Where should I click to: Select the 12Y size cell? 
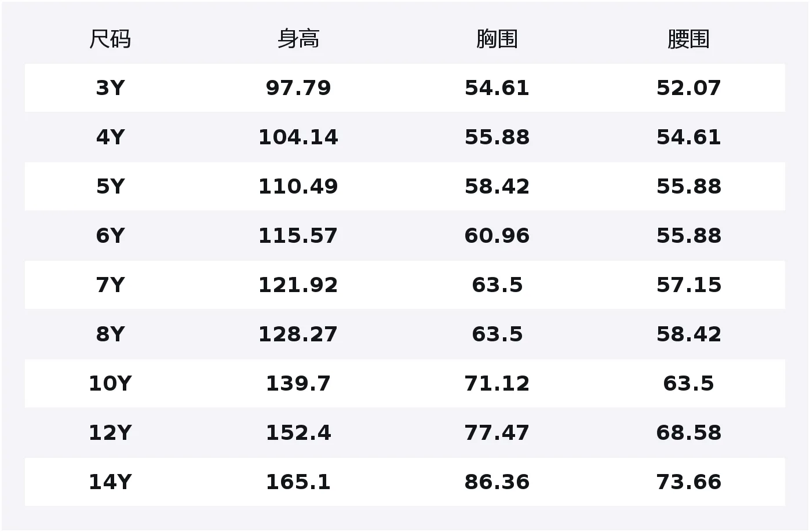pos(110,433)
